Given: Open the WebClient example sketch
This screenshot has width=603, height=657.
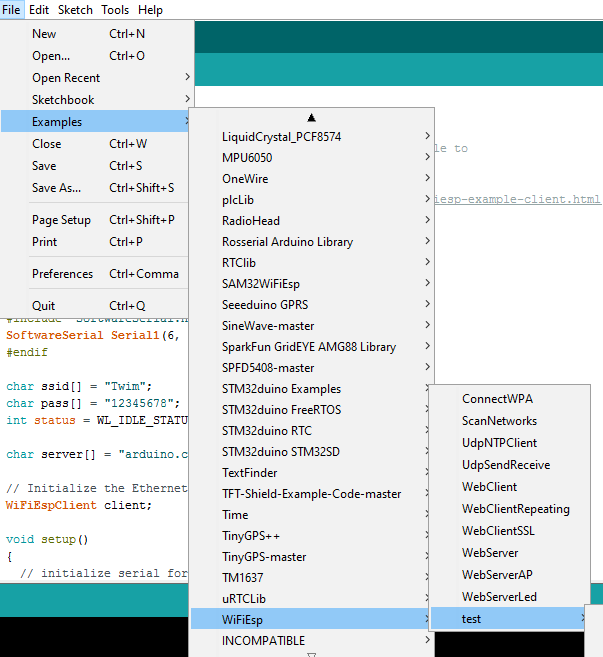Looking at the screenshot, I should (x=489, y=487).
